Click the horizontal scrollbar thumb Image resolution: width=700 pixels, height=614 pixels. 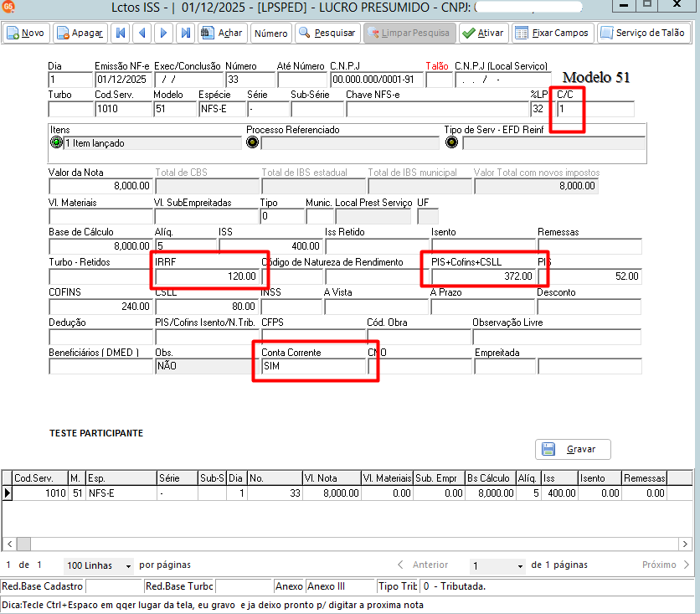[23, 544]
